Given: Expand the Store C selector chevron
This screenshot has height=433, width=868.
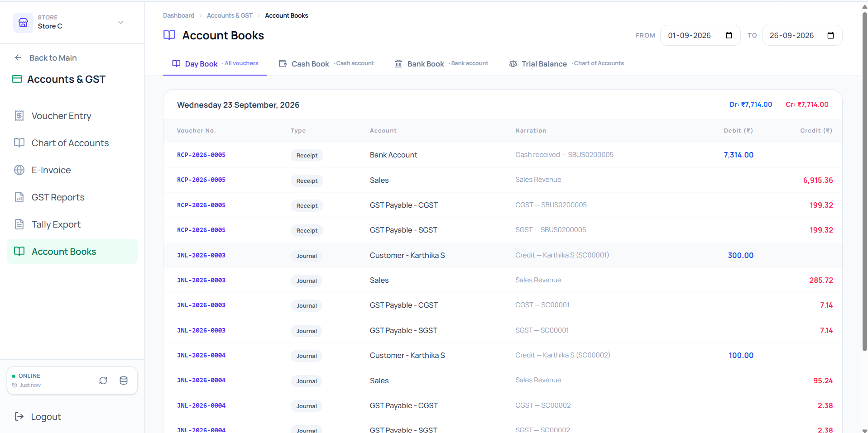Looking at the screenshot, I should tap(121, 23).
